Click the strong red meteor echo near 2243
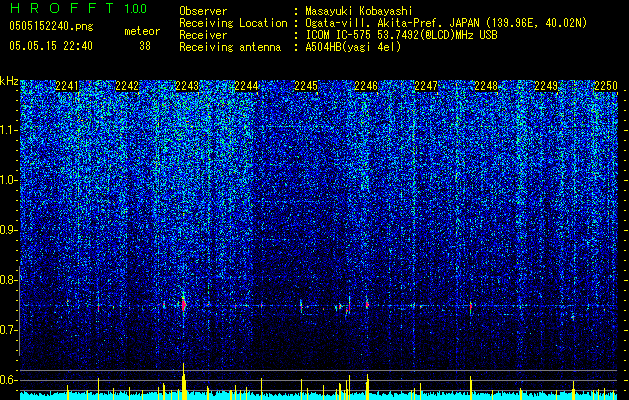This screenshot has width=629, height=400. [184, 305]
